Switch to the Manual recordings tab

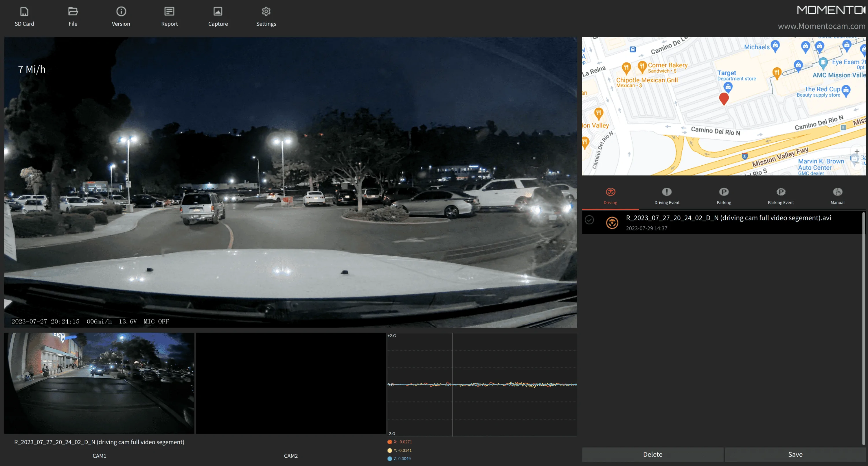837,196
